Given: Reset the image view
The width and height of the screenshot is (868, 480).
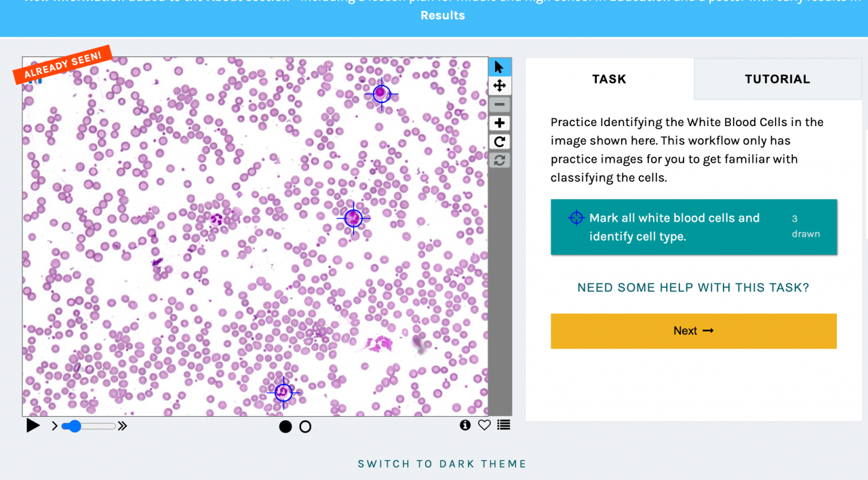Looking at the screenshot, I should point(500,160).
